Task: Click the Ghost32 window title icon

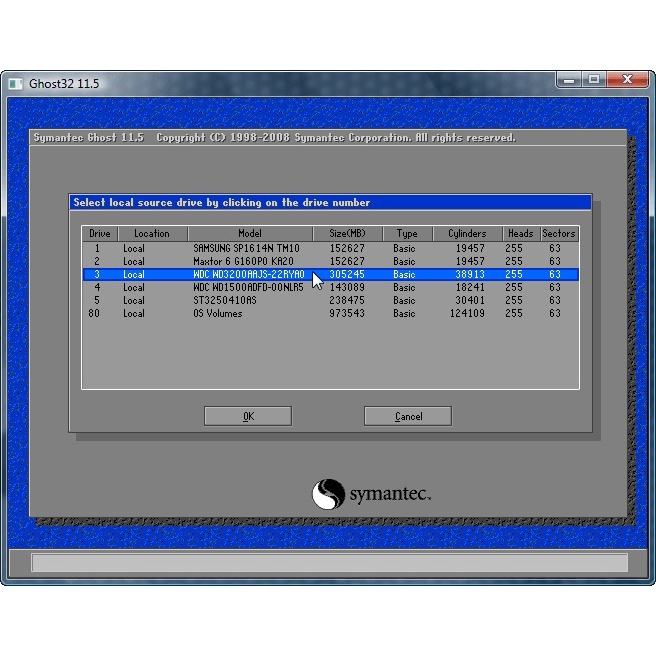Action: 15,84
